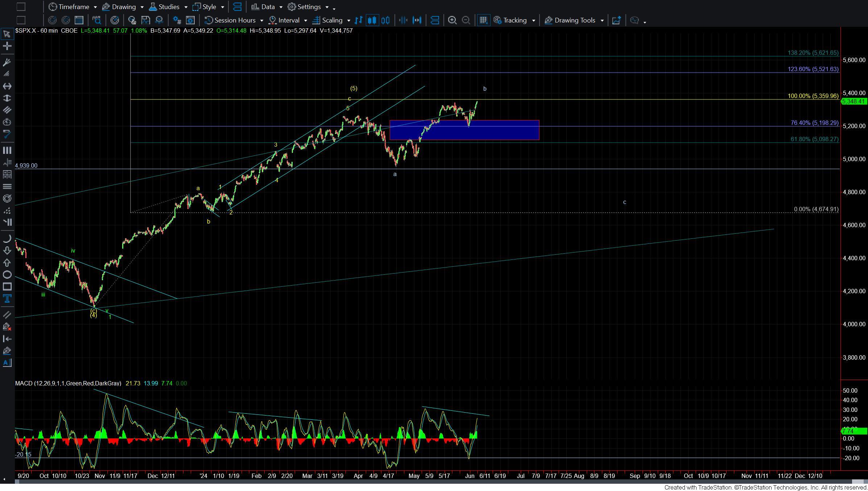Open the Settings menu
The height and width of the screenshot is (491, 868).
point(308,7)
